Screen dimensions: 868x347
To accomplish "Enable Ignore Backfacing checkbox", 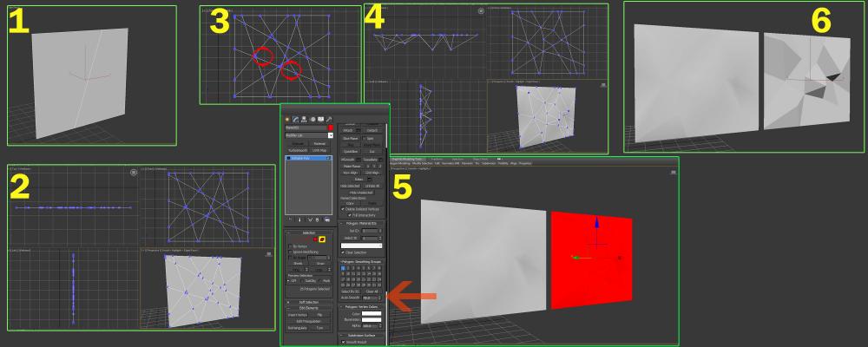I will point(290,252).
